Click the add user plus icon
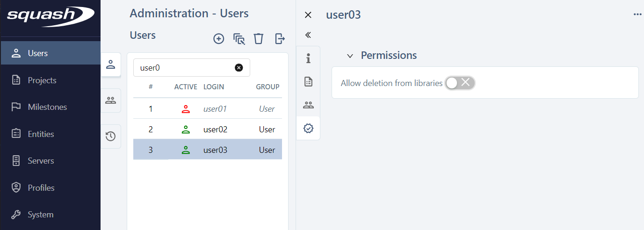The width and height of the screenshot is (644, 230). (218, 39)
